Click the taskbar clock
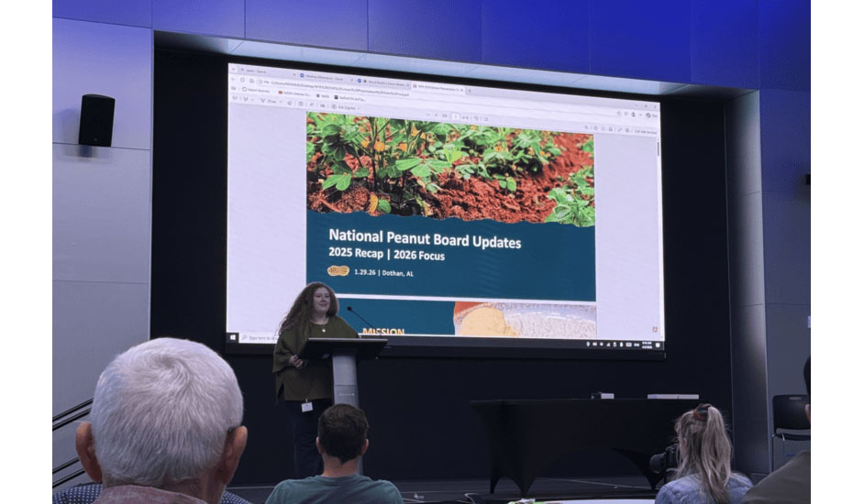Screen dimensions: 864x504 pyautogui.click(x=647, y=345)
